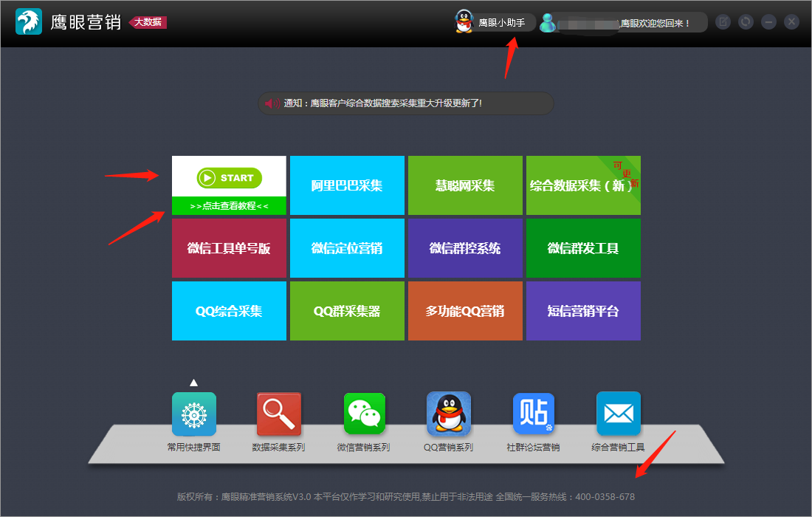The width and height of the screenshot is (812, 517).
Task: Open the 综合营销工具 envelope icon
Action: [619, 414]
